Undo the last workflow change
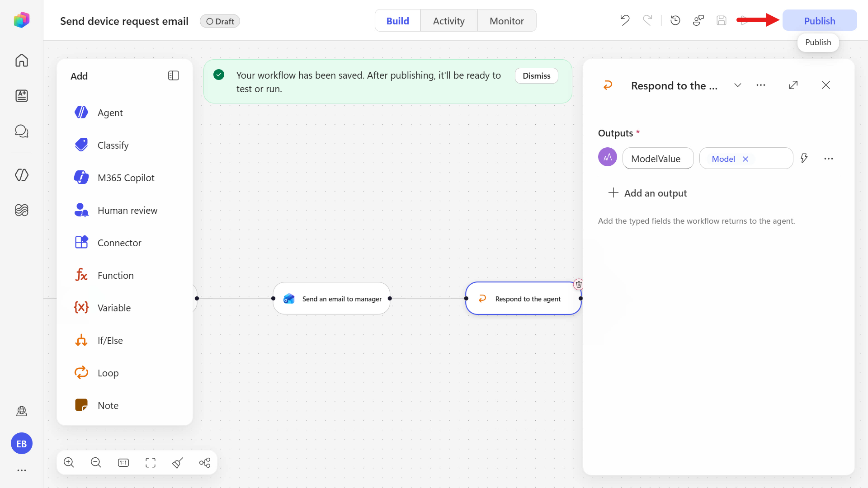Viewport: 868px width, 488px height. 625,20
